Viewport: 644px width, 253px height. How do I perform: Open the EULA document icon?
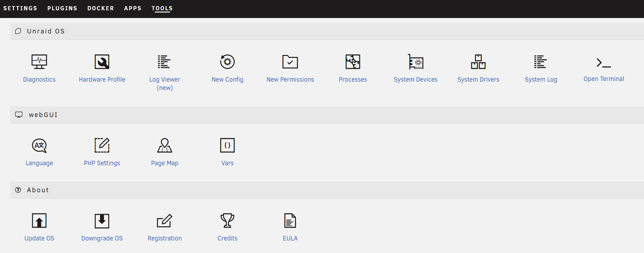[x=290, y=221]
